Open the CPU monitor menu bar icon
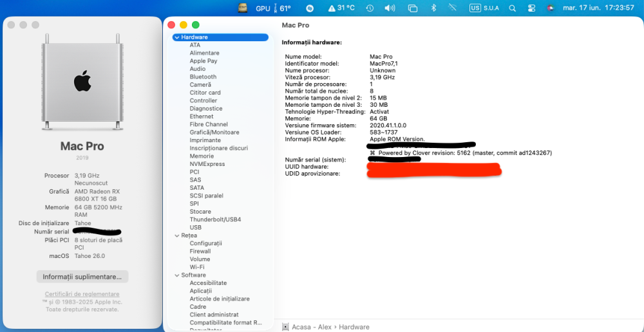The height and width of the screenshot is (332, 644). point(243,8)
